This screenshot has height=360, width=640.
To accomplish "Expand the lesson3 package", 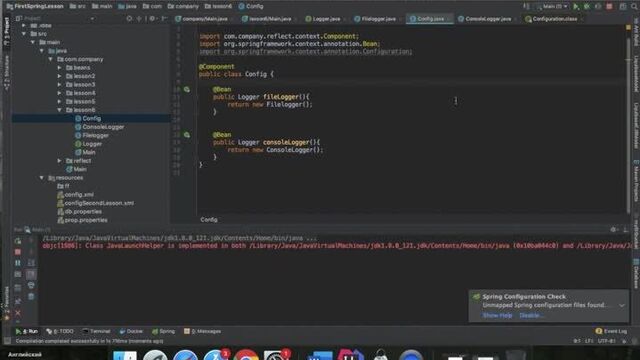I will (60, 84).
